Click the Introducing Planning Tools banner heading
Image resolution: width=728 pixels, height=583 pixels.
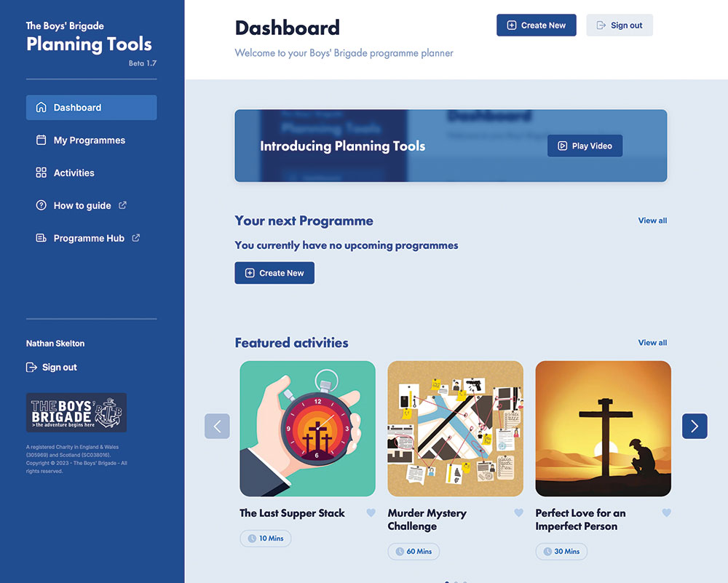[343, 146]
